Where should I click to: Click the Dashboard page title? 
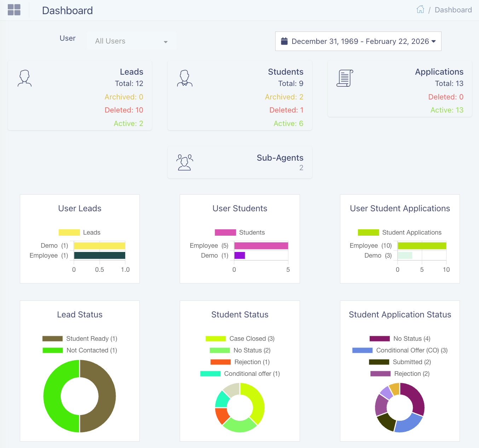click(x=67, y=11)
